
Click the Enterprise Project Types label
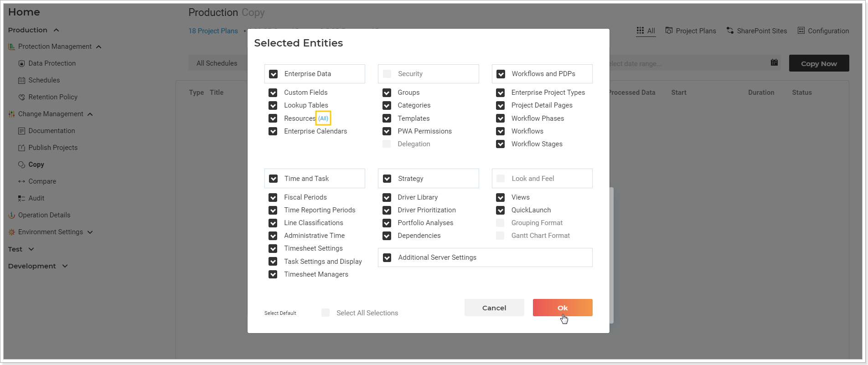pos(548,93)
